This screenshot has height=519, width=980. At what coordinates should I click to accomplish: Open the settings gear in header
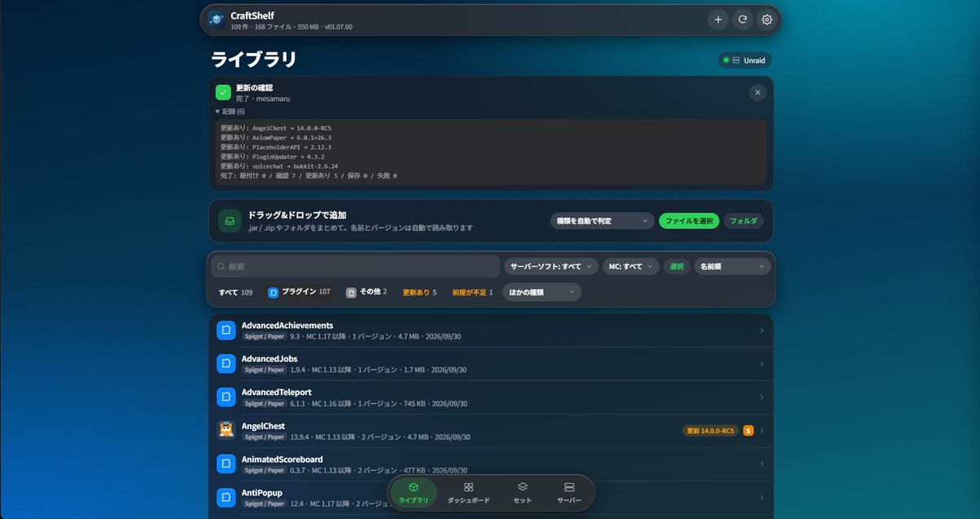click(x=766, y=20)
